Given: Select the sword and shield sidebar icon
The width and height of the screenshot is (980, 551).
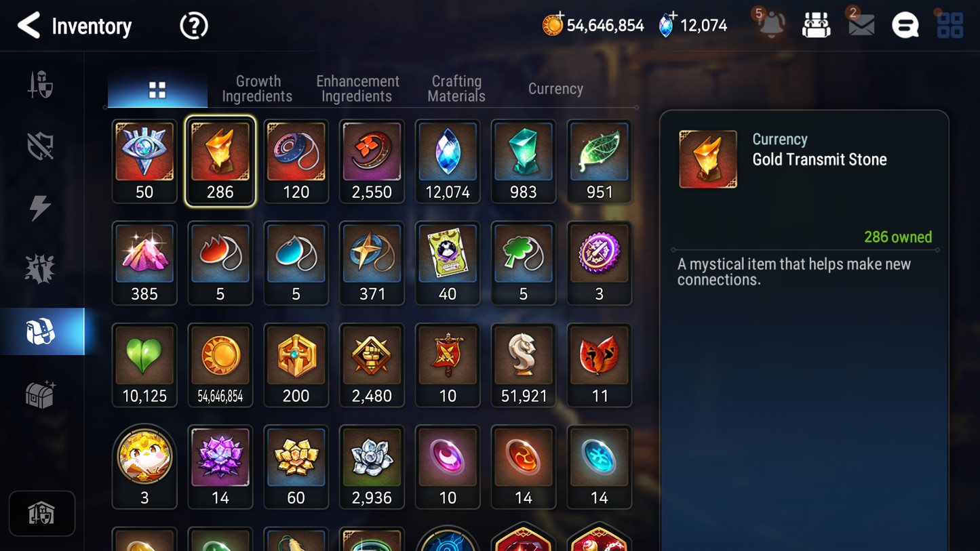Looking at the screenshot, I should [41, 85].
